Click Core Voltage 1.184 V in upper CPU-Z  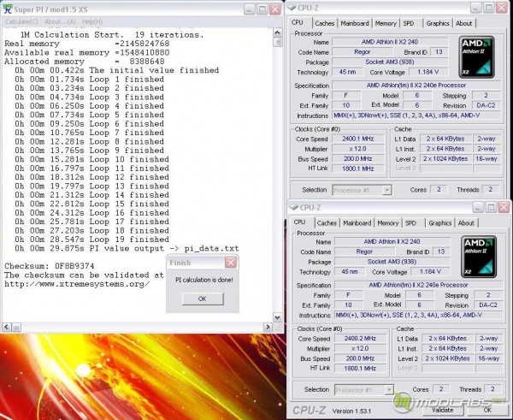click(x=428, y=72)
